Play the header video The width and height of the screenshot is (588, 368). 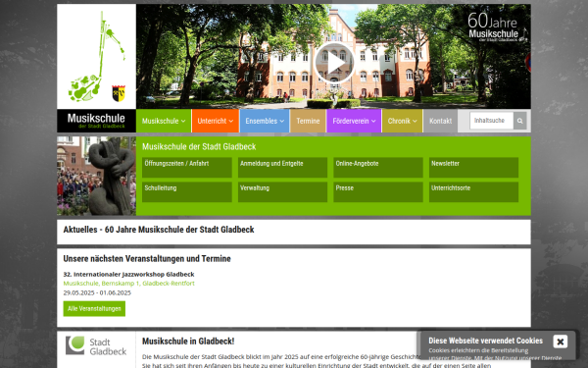click(334, 63)
